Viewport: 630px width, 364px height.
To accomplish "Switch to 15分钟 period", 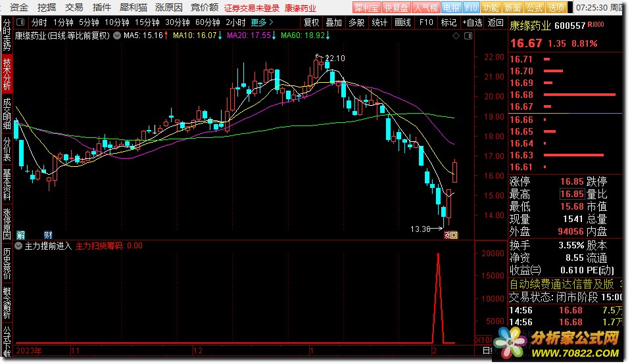I will pos(147,22).
